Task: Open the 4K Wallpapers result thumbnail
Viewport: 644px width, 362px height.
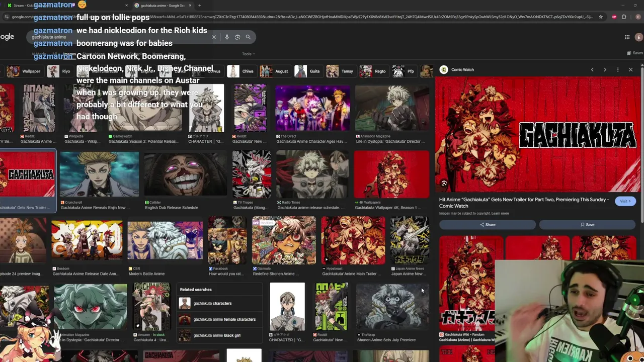Action: click(391, 174)
